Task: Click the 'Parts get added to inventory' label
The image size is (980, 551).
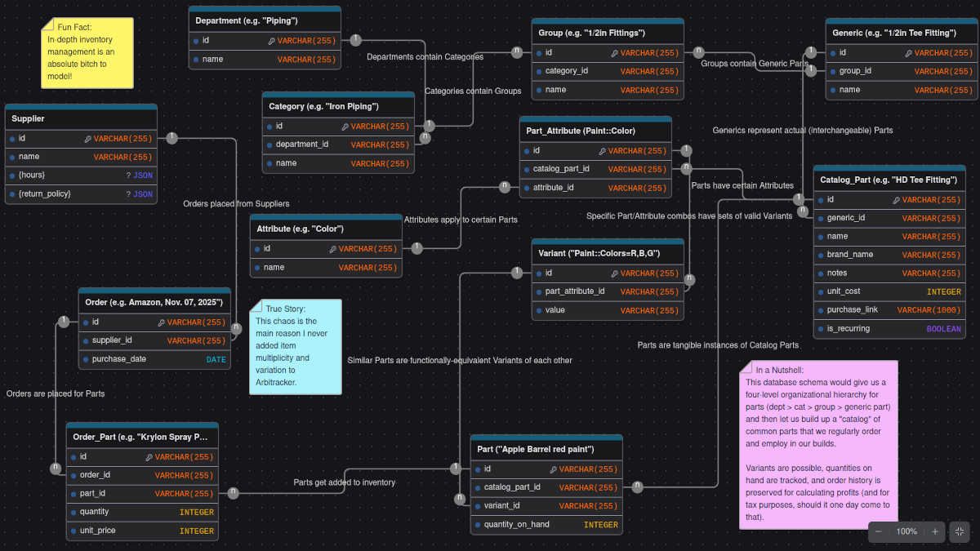Action: point(345,482)
